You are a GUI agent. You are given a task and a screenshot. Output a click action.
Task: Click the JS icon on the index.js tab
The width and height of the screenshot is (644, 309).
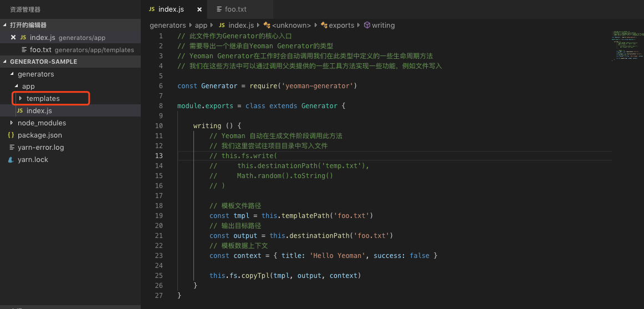151,9
